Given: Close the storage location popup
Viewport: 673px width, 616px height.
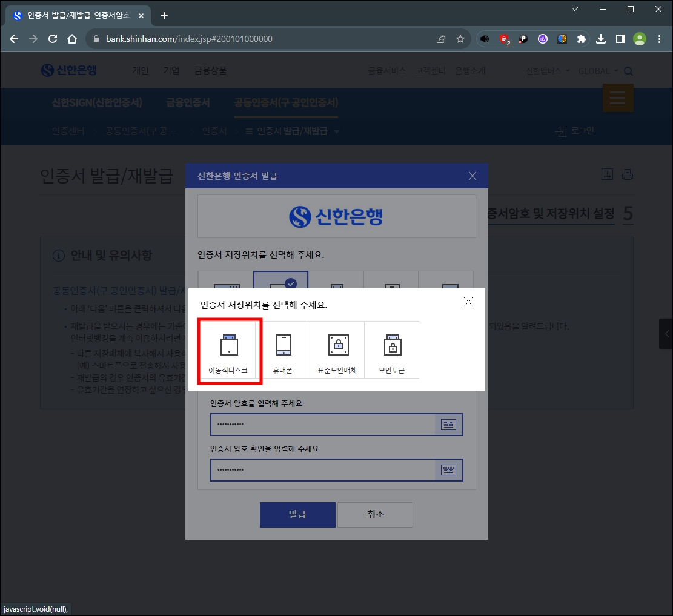Looking at the screenshot, I should coord(468,302).
